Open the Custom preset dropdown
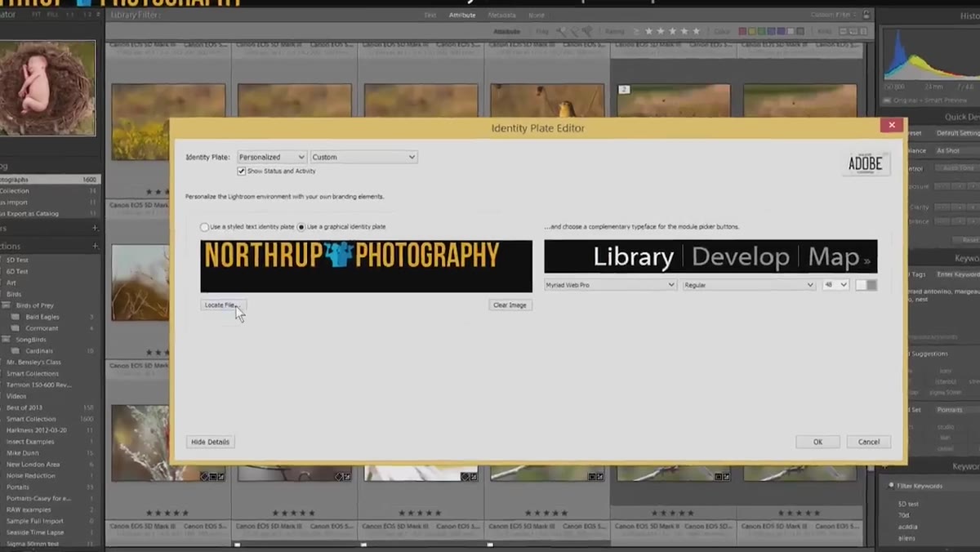Screen dimensions: 980x552 [364, 157]
